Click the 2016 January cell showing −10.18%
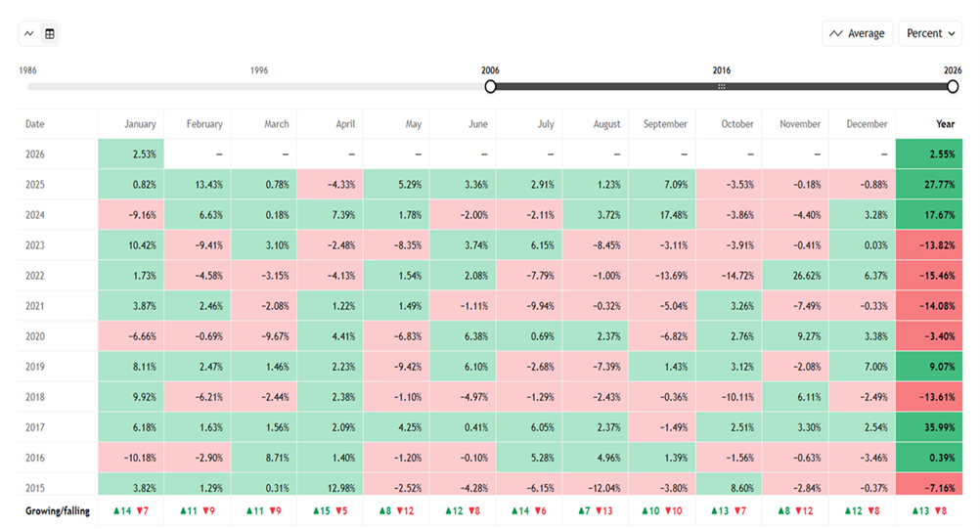 click(x=131, y=458)
